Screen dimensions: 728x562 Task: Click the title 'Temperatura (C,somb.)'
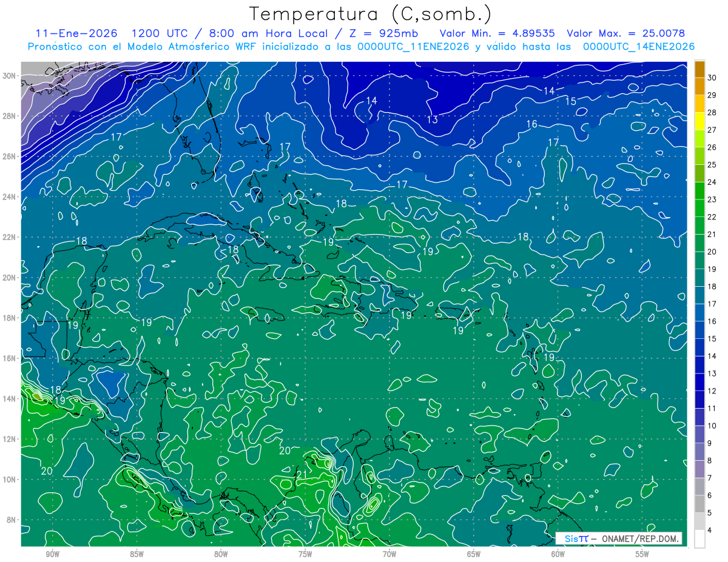click(x=371, y=15)
